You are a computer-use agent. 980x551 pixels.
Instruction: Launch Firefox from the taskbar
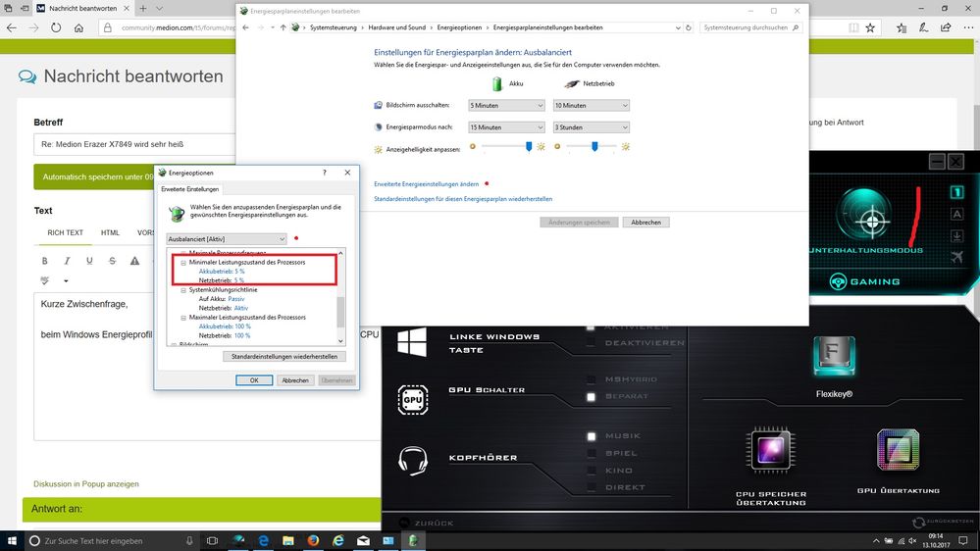[313, 540]
